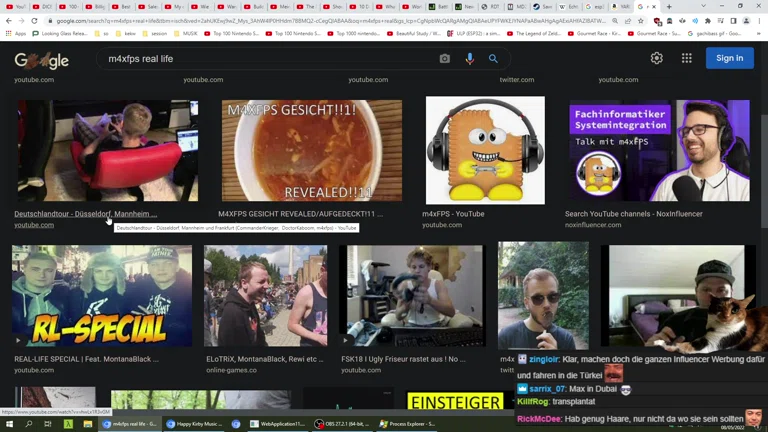Click the RL-SPECIAL video thumbnail
Screen dimensions: 768x432
point(102,297)
